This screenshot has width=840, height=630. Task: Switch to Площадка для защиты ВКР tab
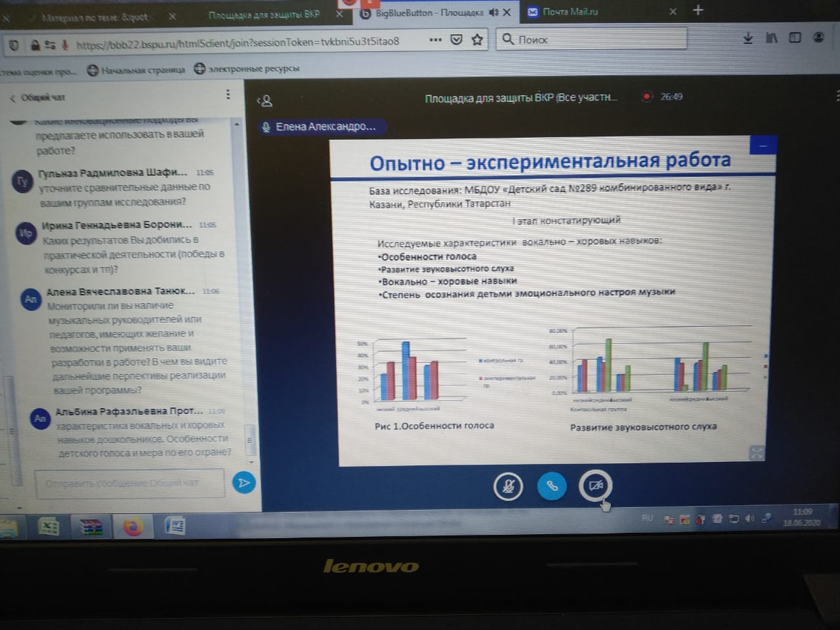pyautogui.click(x=264, y=14)
